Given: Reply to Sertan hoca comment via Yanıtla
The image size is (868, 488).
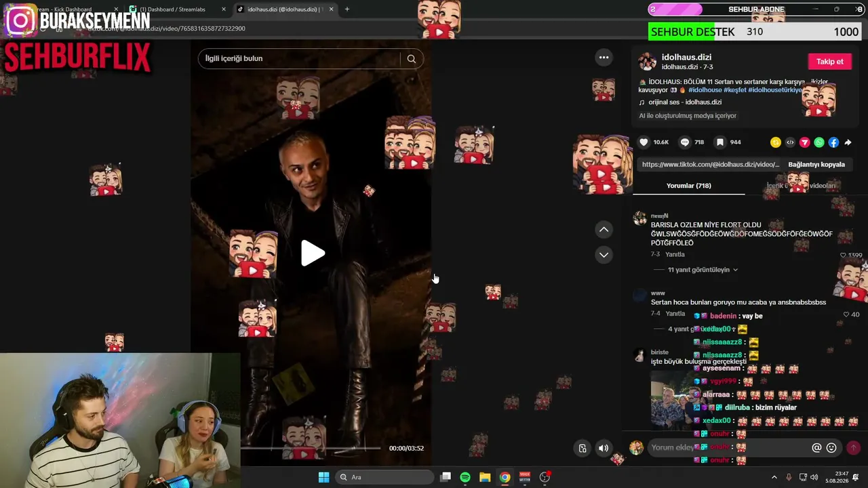Looking at the screenshot, I should point(675,314).
